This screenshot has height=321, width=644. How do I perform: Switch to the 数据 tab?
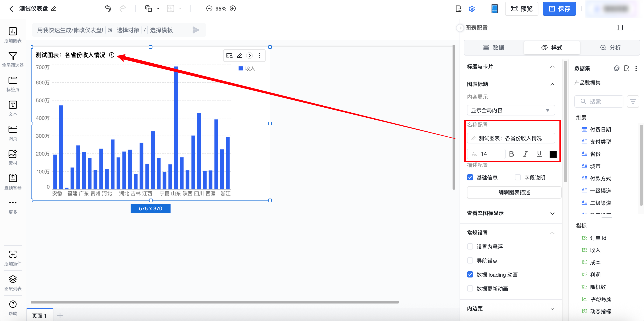pos(494,47)
